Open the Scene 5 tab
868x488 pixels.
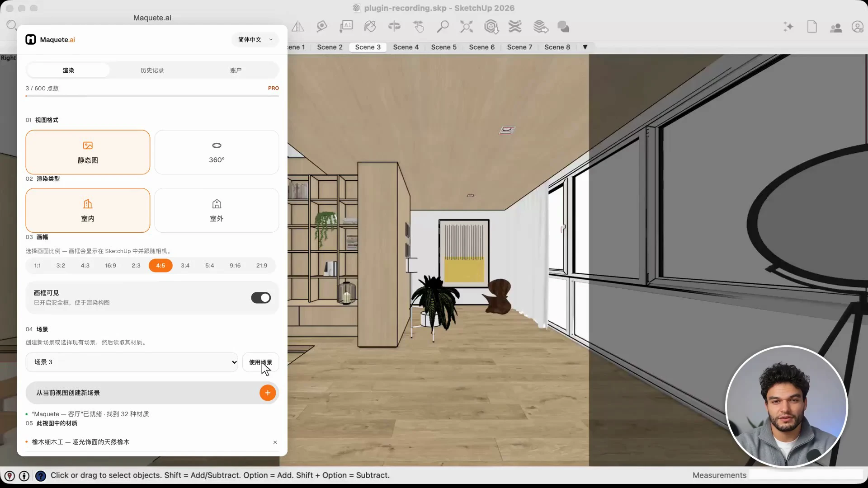(443, 47)
